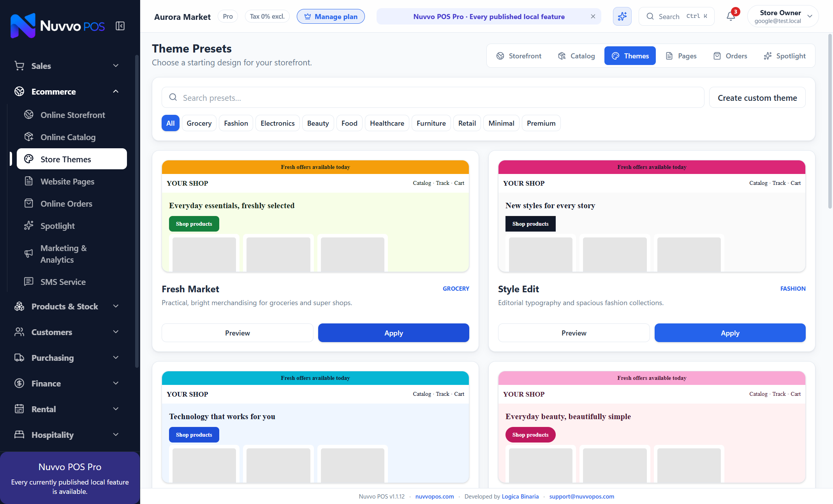Screen dimensions: 833x504
Task: Filter presets by Grocery
Action: click(x=199, y=123)
